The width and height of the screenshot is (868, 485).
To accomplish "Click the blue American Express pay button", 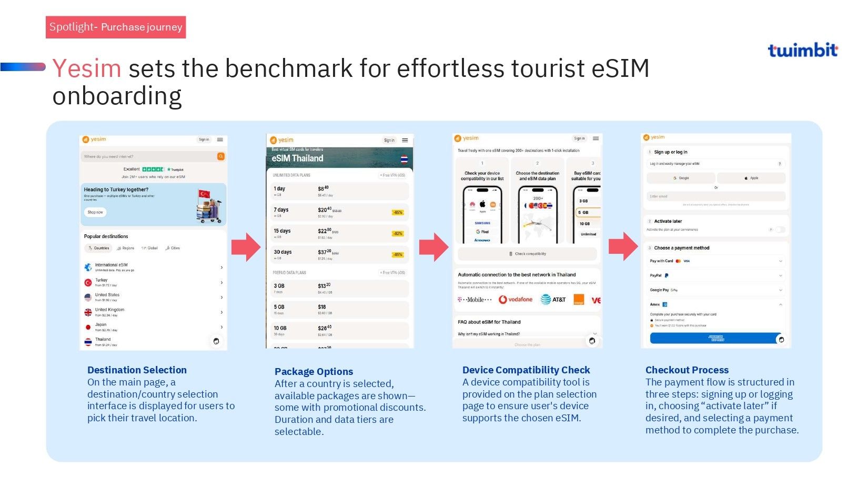I will coord(715,339).
